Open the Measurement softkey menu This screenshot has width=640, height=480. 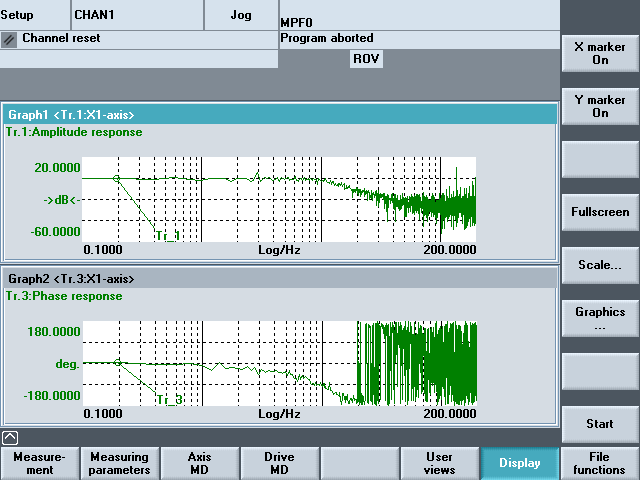[40, 463]
